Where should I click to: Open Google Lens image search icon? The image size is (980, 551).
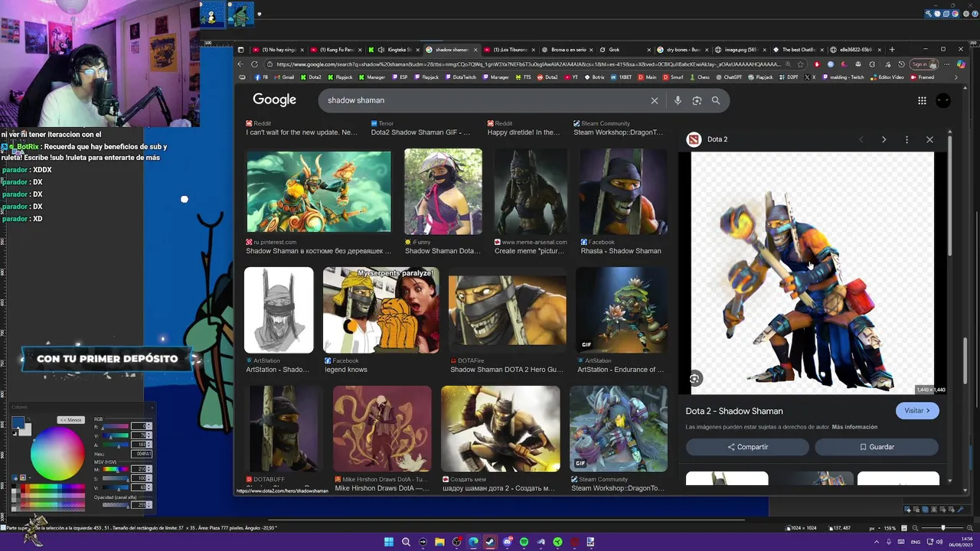pyautogui.click(x=697, y=100)
